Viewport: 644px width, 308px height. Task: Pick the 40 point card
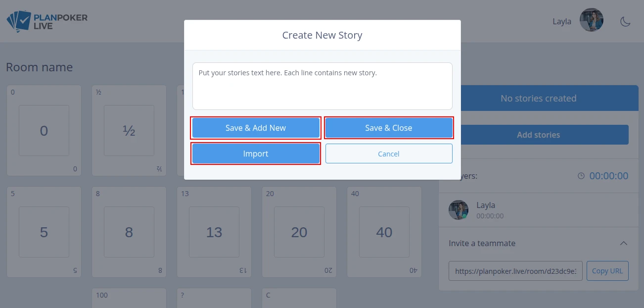point(384,232)
